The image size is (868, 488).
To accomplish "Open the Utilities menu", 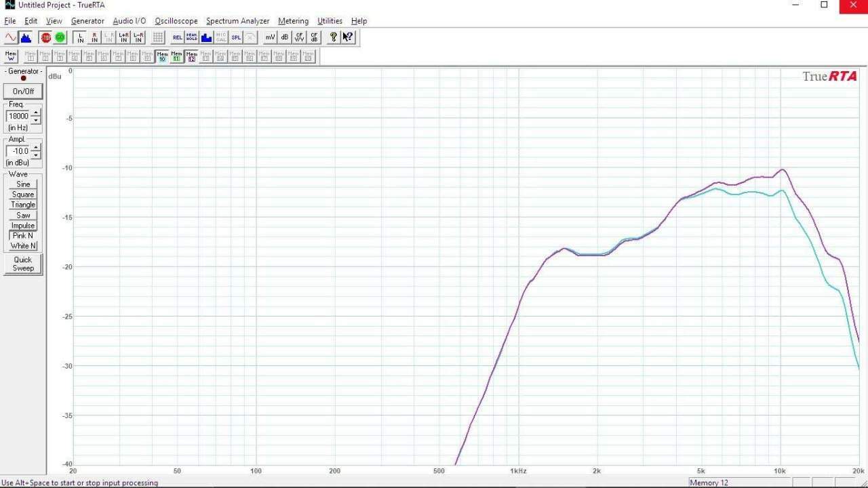I will tap(330, 21).
